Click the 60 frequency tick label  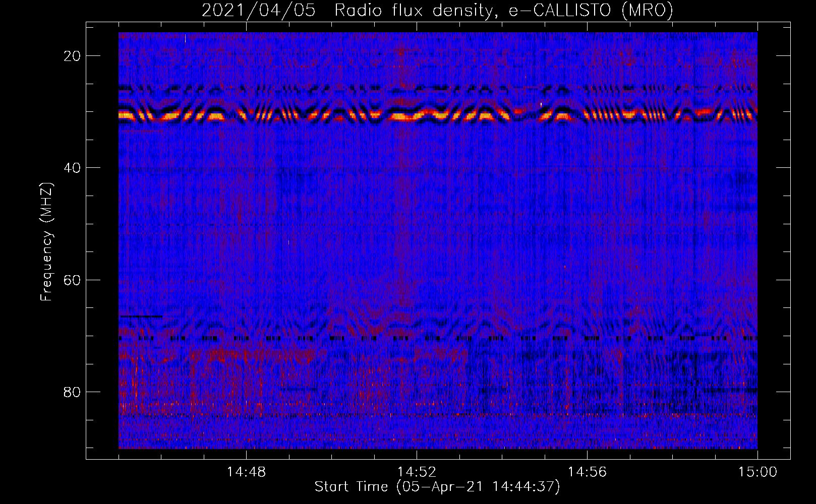72,280
